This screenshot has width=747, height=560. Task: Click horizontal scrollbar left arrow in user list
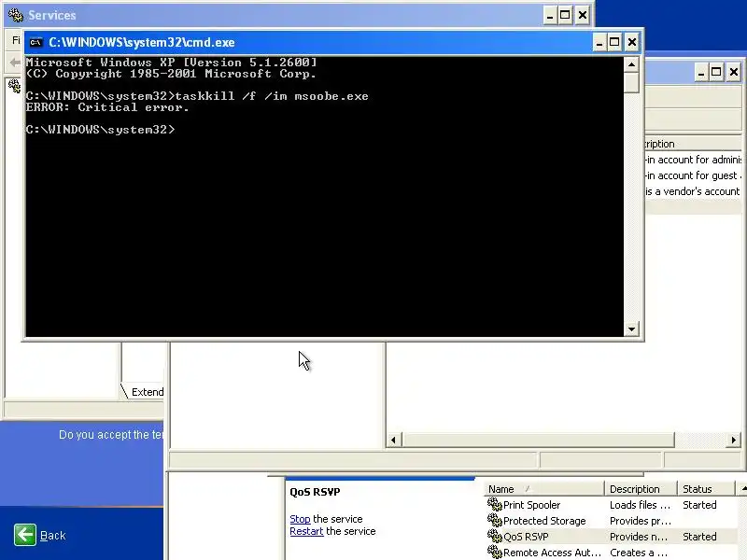point(393,440)
